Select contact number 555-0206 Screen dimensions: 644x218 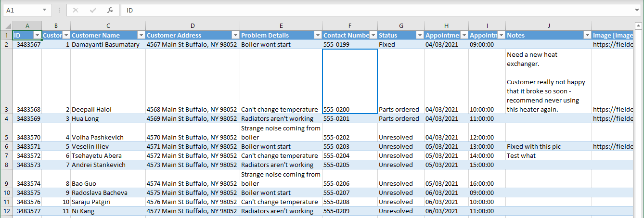(350, 179)
